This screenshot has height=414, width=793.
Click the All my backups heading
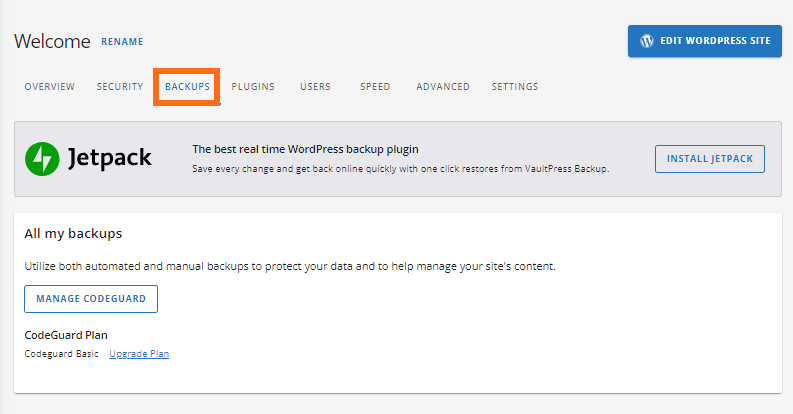pyautogui.click(x=73, y=234)
